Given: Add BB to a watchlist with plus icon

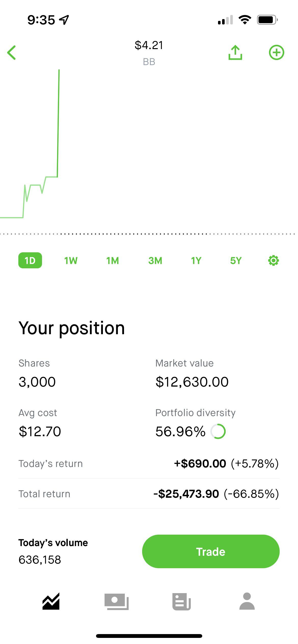Looking at the screenshot, I should tap(276, 53).
